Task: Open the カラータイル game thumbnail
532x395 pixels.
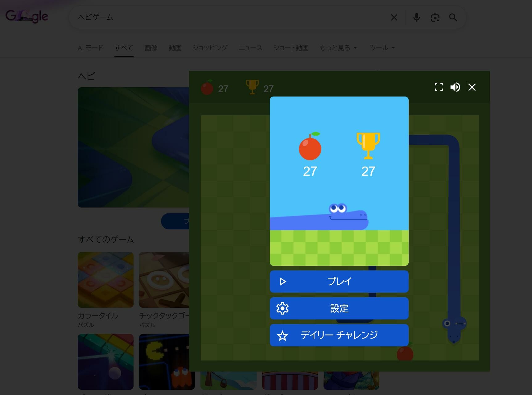Action: [x=105, y=280]
